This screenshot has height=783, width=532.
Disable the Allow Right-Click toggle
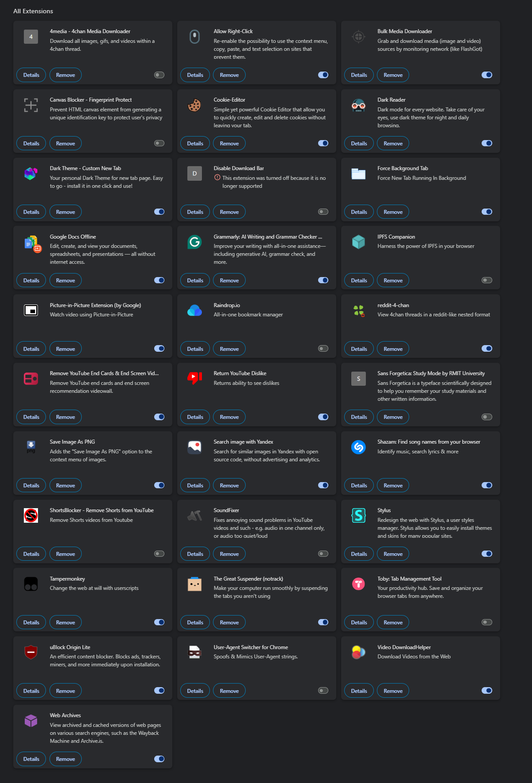323,75
